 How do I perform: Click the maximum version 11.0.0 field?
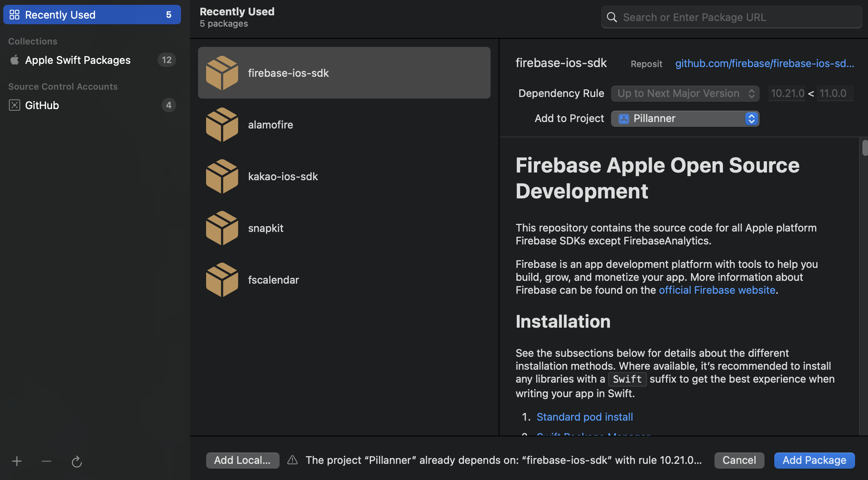click(x=835, y=93)
